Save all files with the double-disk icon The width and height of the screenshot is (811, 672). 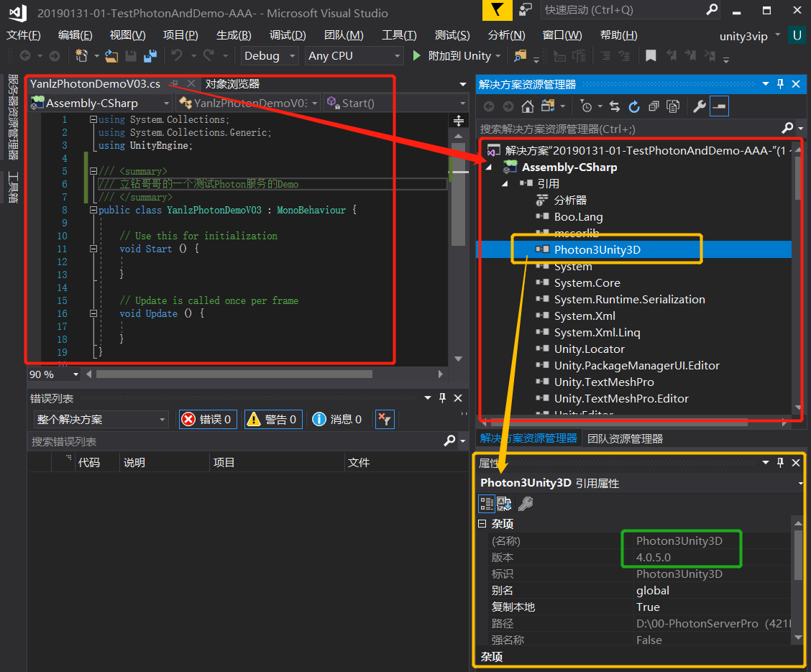coord(150,55)
